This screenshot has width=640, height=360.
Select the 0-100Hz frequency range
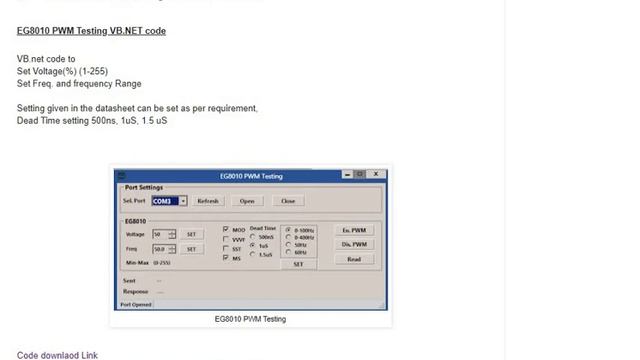click(289, 230)
